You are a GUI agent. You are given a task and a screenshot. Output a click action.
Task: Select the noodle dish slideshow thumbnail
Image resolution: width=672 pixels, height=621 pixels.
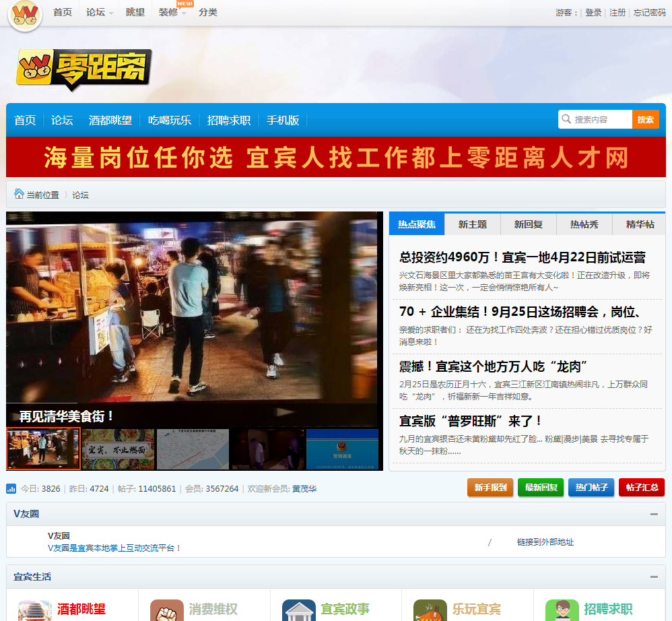coord(118,449)
